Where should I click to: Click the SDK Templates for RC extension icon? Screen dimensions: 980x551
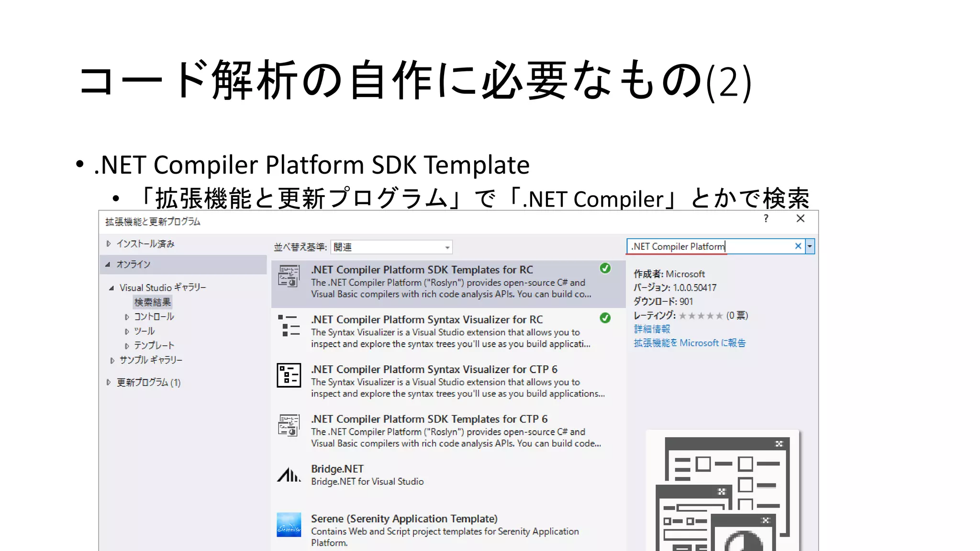pos(289,276)
